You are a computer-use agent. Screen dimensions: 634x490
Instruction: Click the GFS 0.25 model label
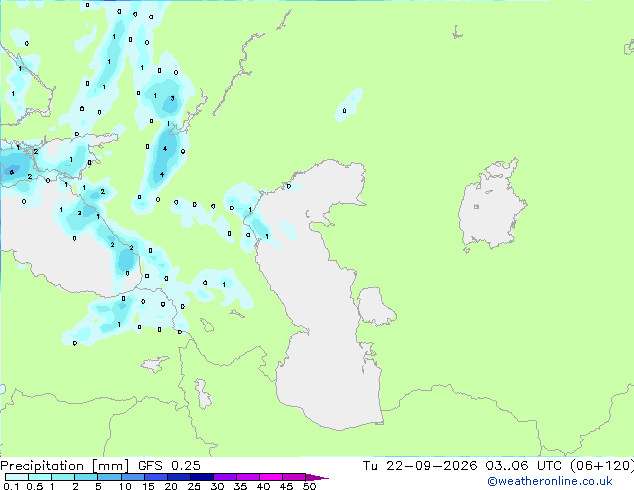[169, 466]
